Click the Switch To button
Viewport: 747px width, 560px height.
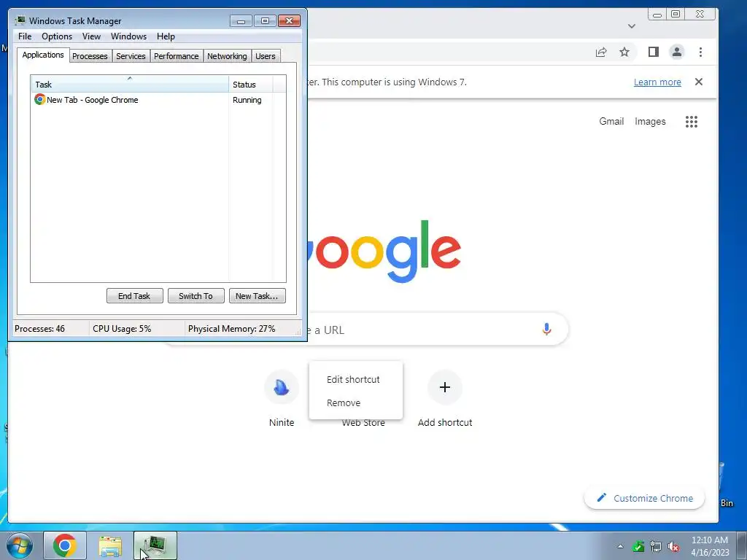(196, 296)
